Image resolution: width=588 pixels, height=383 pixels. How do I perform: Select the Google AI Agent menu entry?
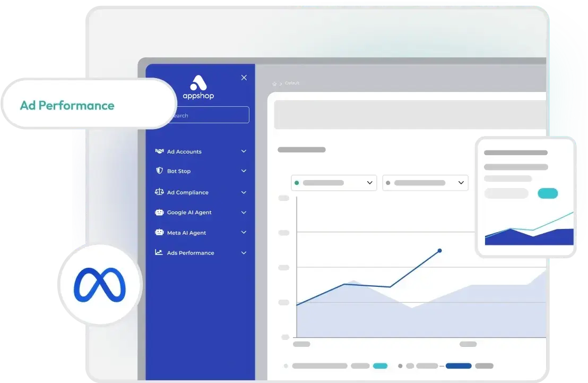[190, 212]
